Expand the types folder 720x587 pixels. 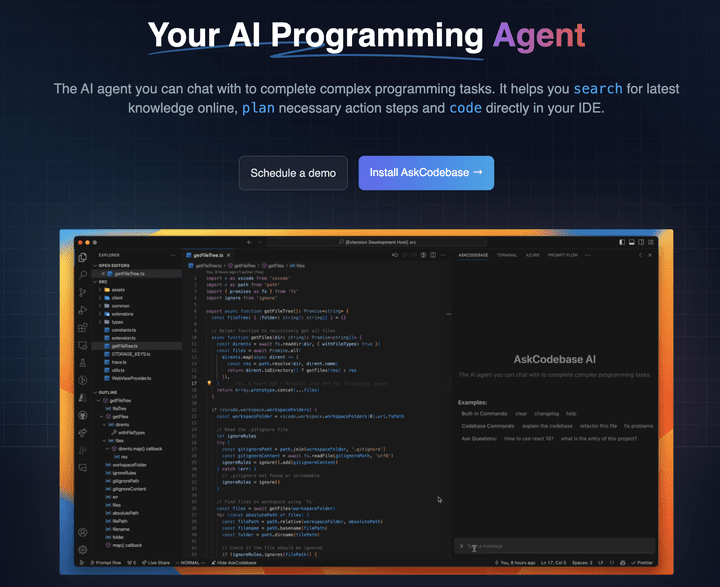(x=100, y=322)
